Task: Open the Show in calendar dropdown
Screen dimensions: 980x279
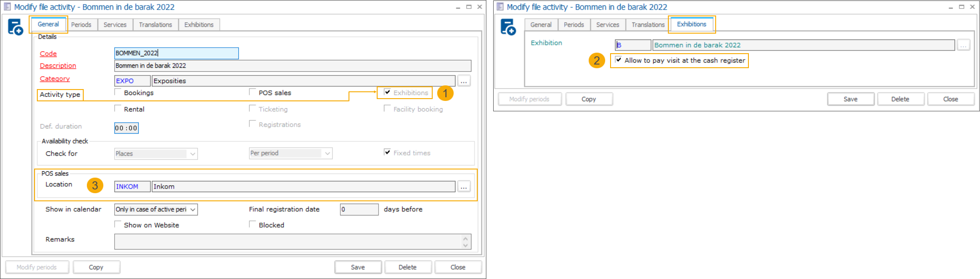Action: click(x=156, y=209)
